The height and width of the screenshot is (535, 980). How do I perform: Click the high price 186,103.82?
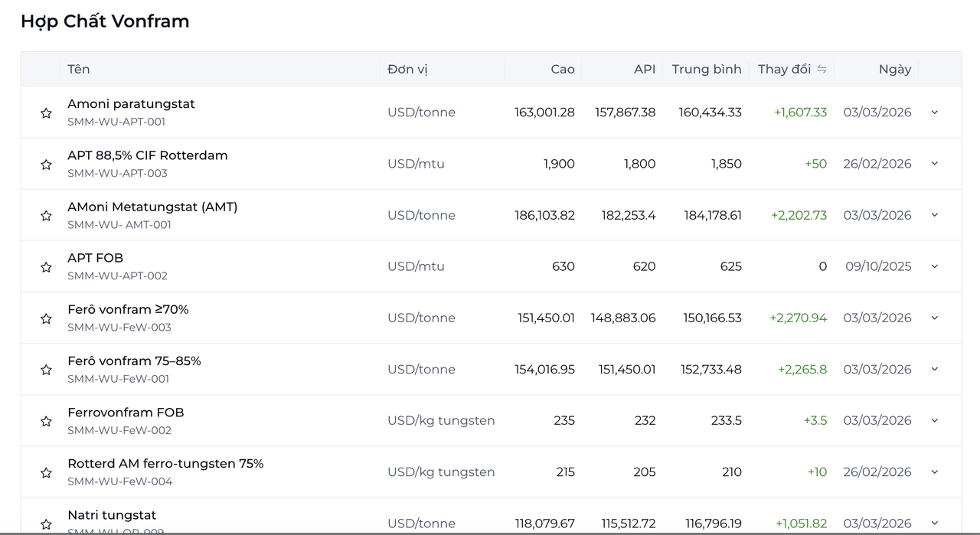(x=544, y=215)
